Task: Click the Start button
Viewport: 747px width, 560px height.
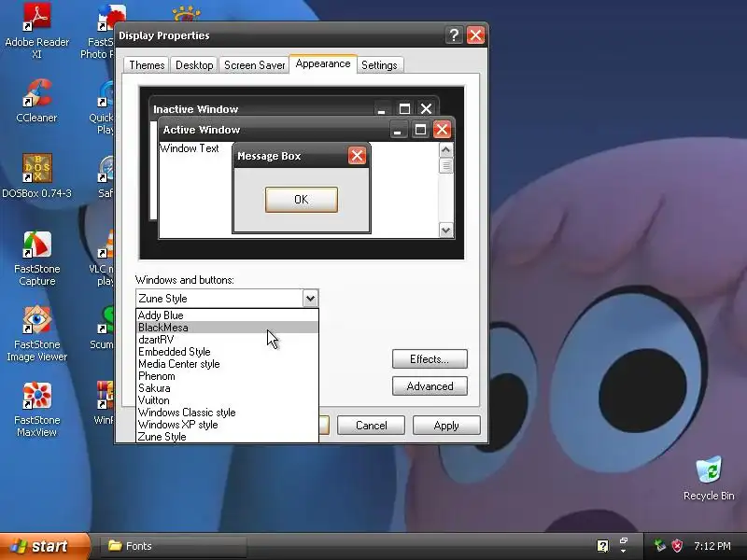Action: coord(44,546)
